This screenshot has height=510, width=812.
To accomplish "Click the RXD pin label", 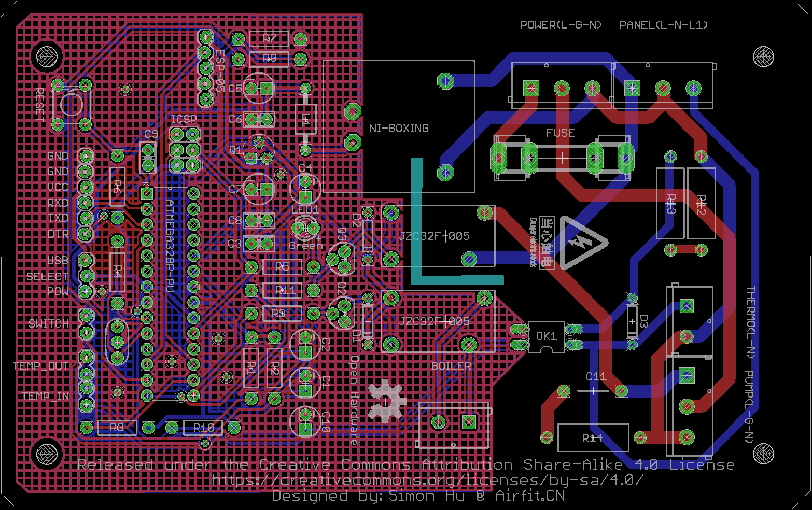I will pos(58,203).
